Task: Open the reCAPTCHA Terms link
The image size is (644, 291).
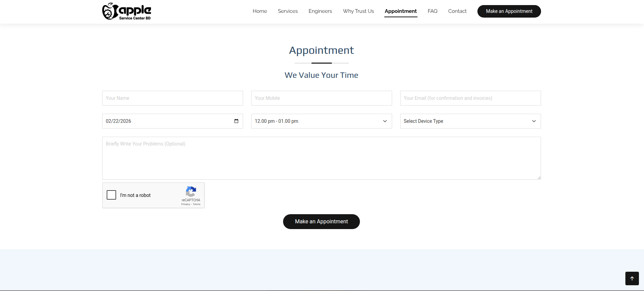Action: [x=197, y=204]
